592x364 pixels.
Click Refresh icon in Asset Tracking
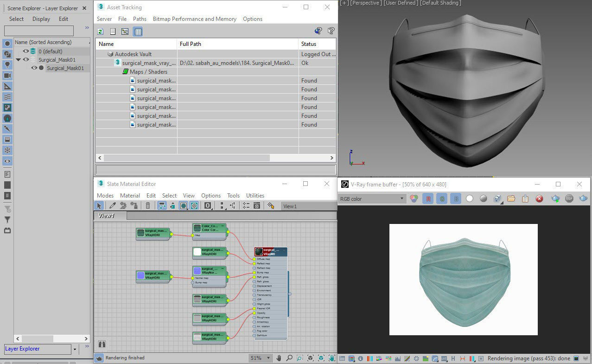click(100, 32)
